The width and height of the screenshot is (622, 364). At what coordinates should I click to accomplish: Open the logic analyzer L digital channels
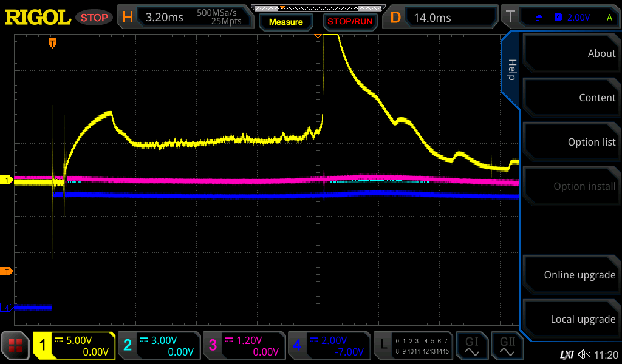(x=414, y=346)
